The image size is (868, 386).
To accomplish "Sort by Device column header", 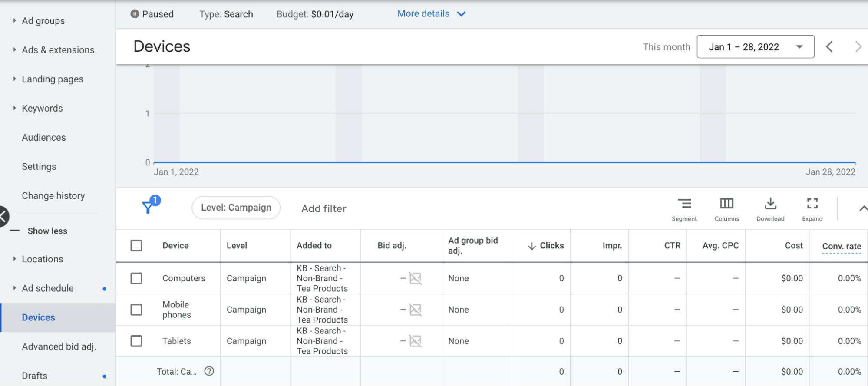I will [175, 245].
